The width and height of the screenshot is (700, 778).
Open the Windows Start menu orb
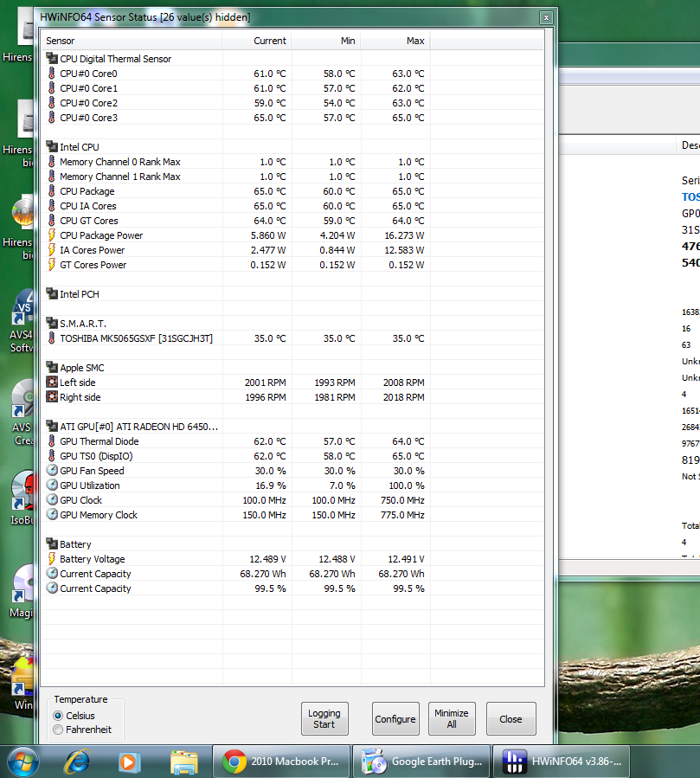click(x=22, y=762)
